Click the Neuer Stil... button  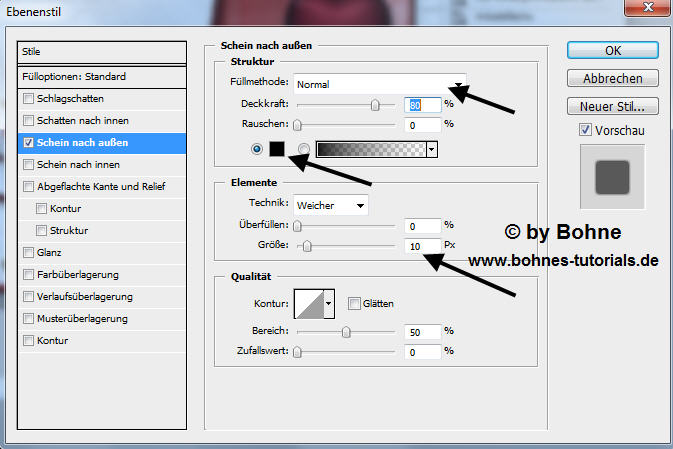[611, 106]
